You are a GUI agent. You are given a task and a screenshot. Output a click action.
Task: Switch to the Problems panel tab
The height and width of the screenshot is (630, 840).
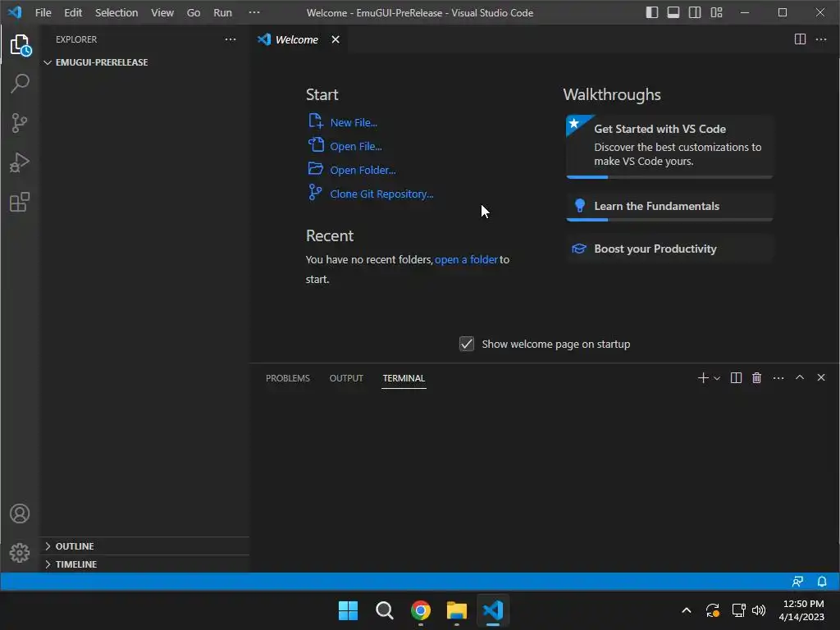click(288, 378)
